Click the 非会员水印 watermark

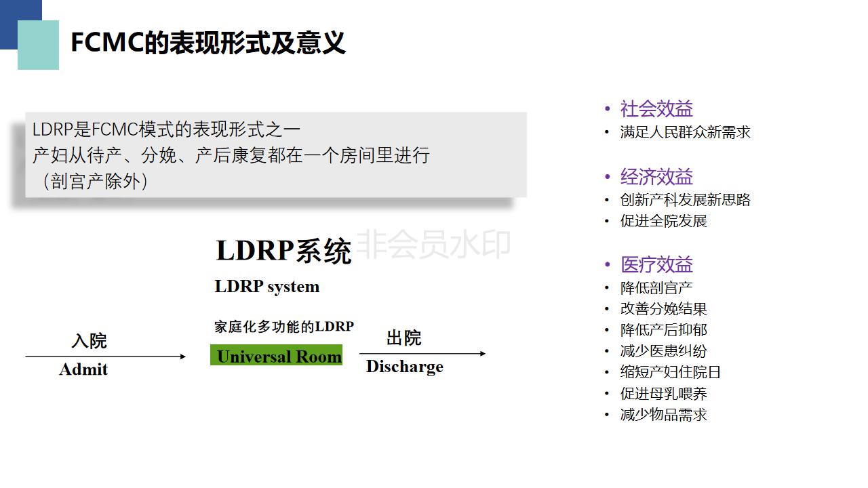(x=433, y=244)
